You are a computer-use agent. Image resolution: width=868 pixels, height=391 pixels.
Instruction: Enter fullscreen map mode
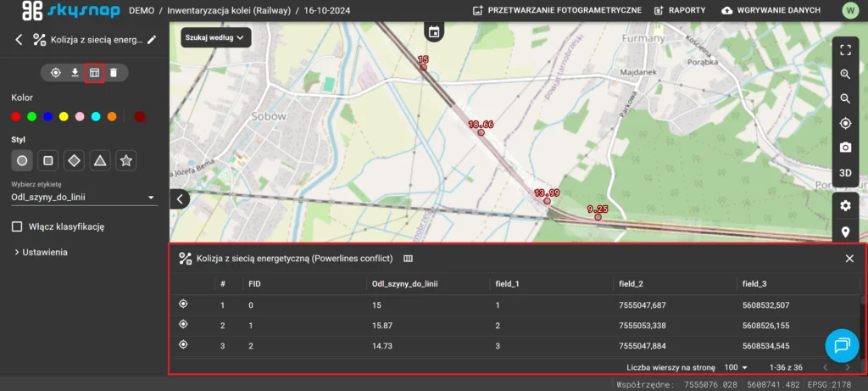[x=845, y=50]
